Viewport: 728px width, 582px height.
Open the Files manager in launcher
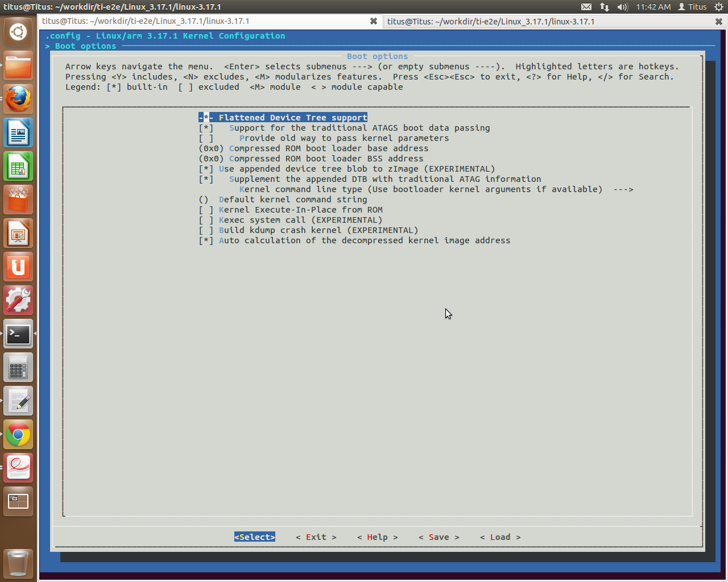[18, 66]
